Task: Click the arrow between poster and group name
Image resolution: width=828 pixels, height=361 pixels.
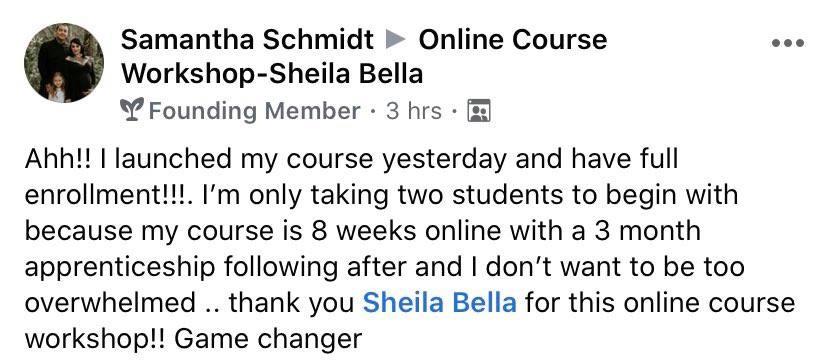Action: tap(396, 40)
